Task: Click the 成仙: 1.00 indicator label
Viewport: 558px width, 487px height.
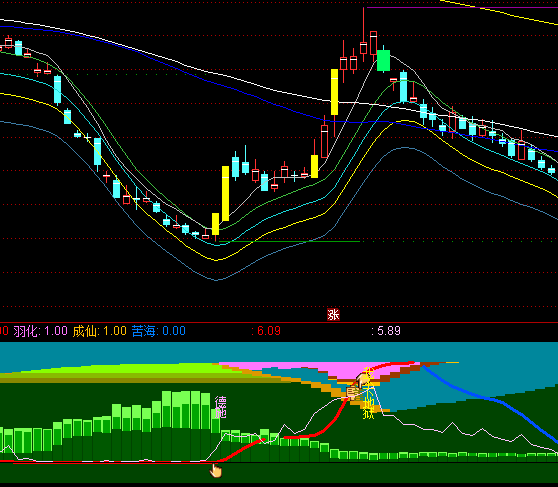Action: [100, 331]
